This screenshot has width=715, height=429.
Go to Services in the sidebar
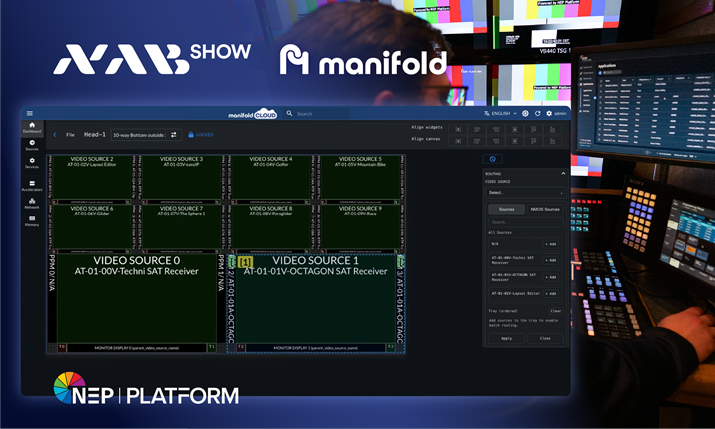(x=32, y=164)
